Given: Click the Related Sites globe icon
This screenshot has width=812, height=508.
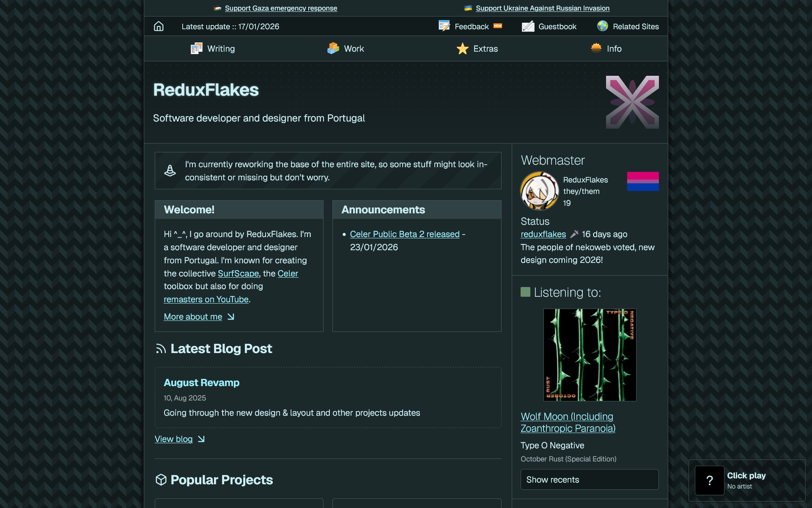Looking at the screenshot, I should coord(602,26).
